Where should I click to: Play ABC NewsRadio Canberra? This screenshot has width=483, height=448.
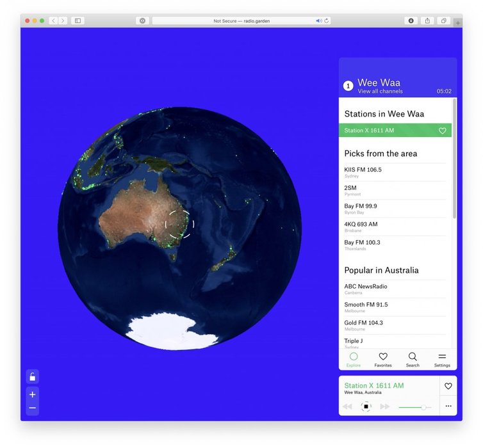(395, 289)
